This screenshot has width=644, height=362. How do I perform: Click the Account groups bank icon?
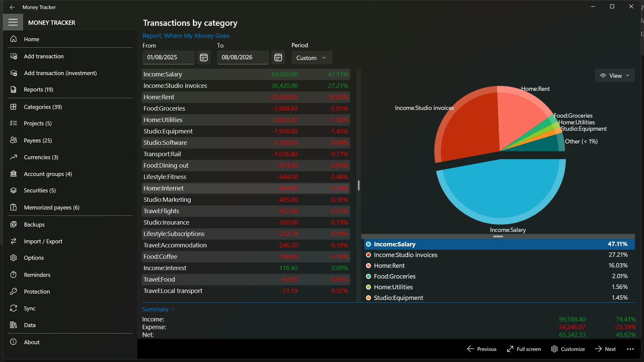pos(13,174)
